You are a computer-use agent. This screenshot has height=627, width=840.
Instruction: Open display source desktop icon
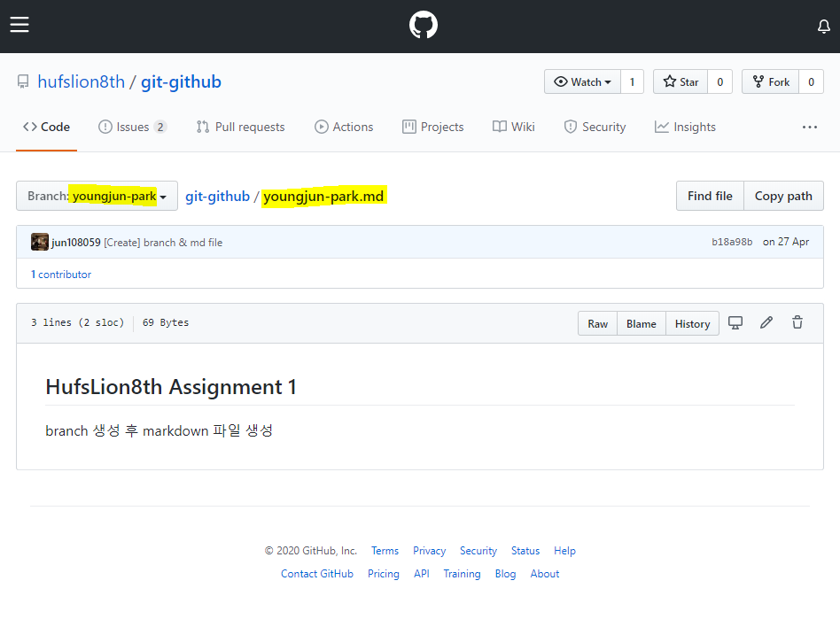tap(735, 323)
